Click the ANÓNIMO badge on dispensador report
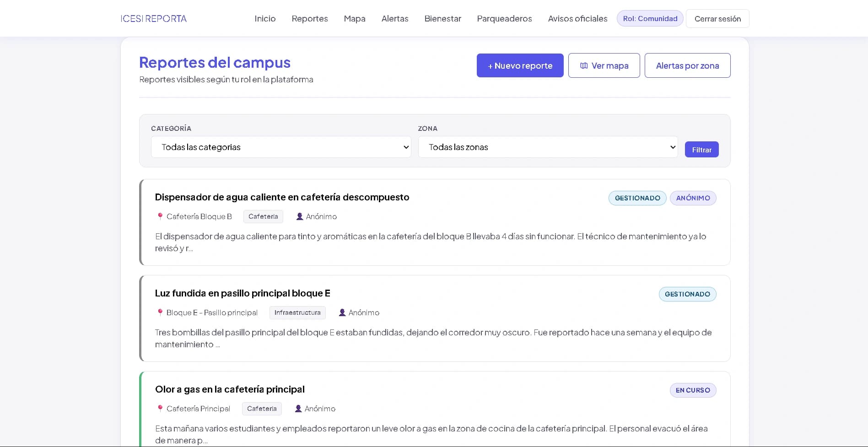The image size is (868, 447). point(693,198)
